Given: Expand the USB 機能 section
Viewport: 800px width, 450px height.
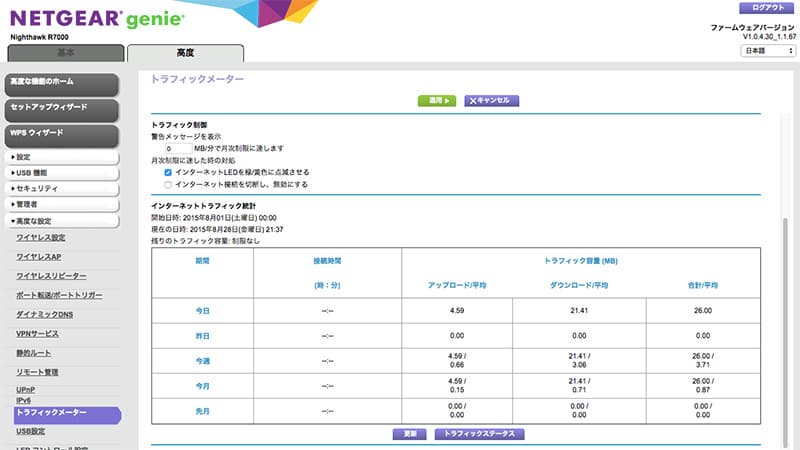Looking at the screenshot, I should [x=60, y=173].
